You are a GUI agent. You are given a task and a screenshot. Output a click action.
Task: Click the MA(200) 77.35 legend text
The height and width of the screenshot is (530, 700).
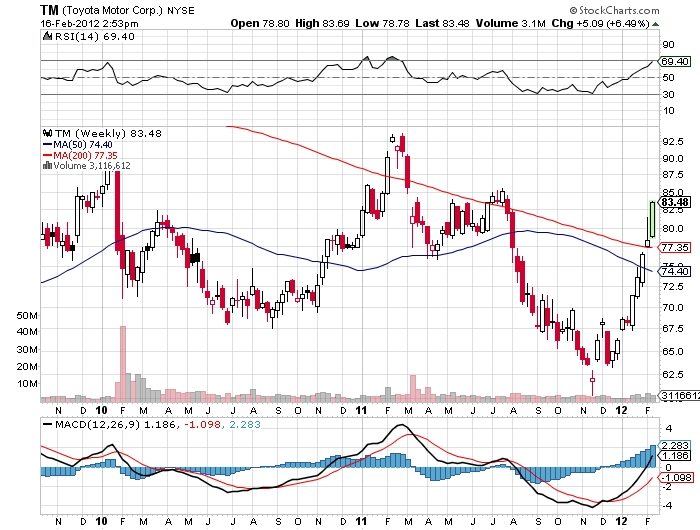point(85,155)
